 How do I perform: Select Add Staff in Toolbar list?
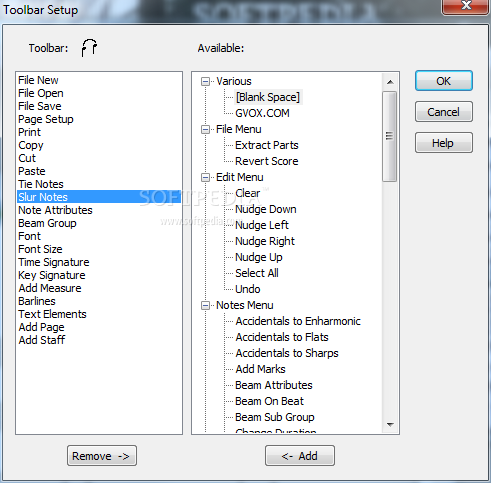coord(99,340)
